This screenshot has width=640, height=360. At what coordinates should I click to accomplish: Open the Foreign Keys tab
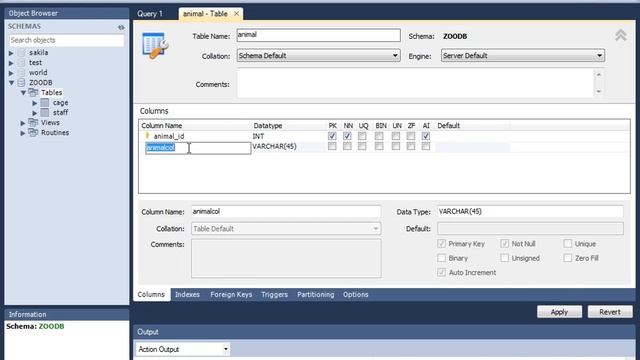click(231, 295)
